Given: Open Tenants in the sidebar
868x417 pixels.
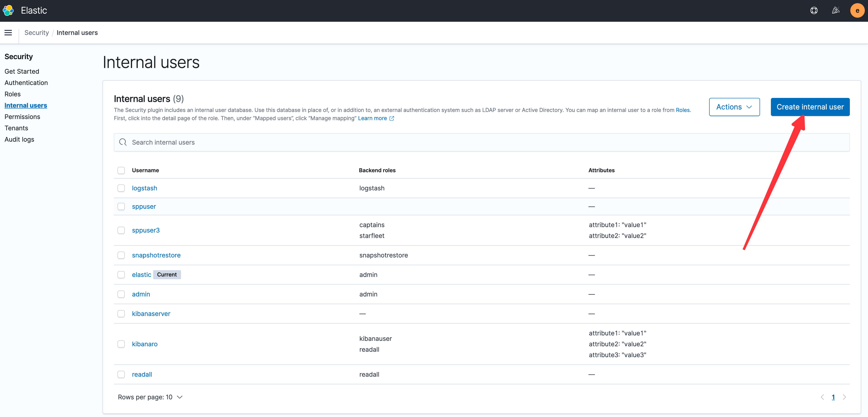Looking at the screenshot, I should pos(16,128).
